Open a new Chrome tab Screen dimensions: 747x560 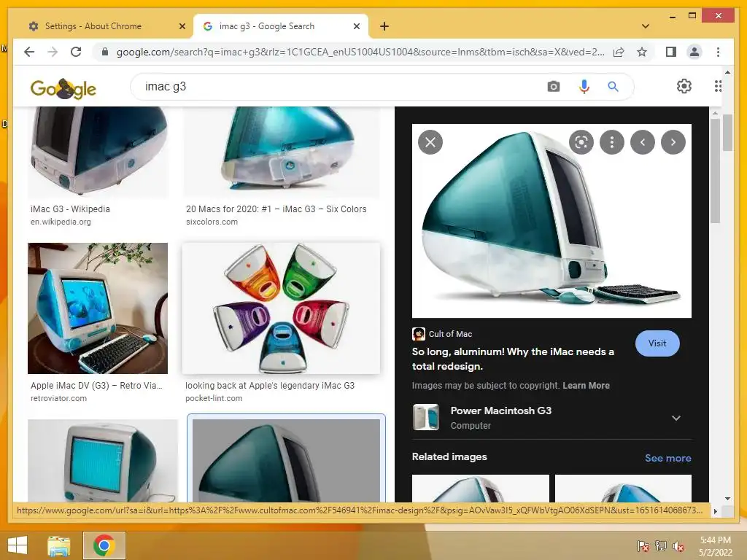384,26
